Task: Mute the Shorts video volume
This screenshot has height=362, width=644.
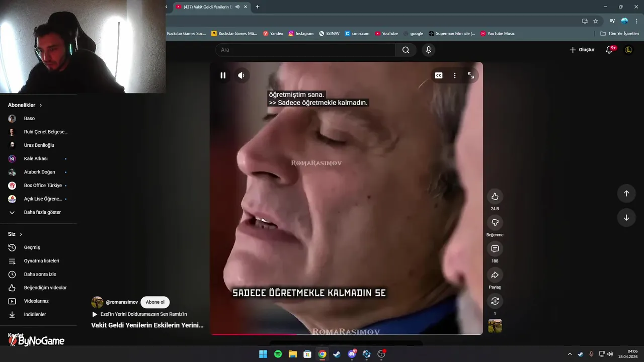Action: coord(242,75)
